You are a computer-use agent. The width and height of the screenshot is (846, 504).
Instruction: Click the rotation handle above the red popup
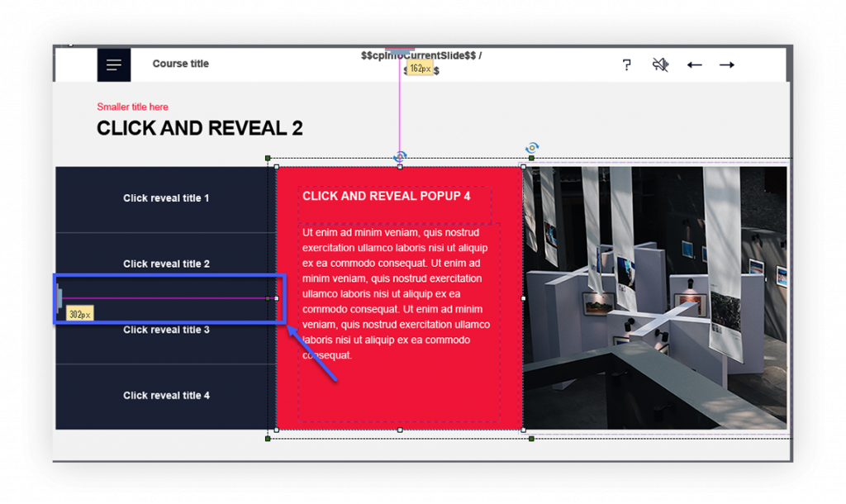[x=400, y=155]
